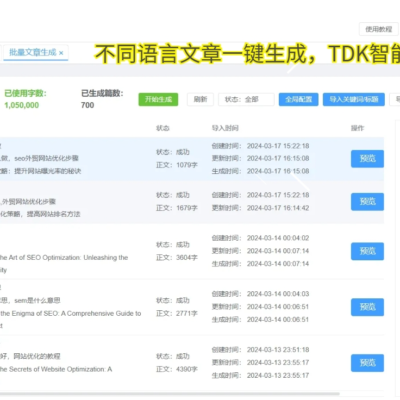Click the horizontal scrollbar below the table
This screenshot has width=400, height=400.
[x=170, y=394]
